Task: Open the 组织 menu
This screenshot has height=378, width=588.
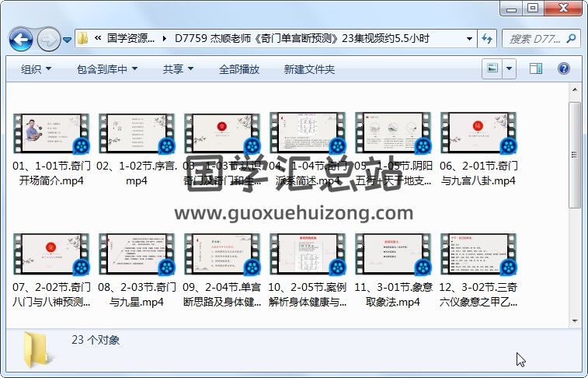Action: tap(36, 69)
